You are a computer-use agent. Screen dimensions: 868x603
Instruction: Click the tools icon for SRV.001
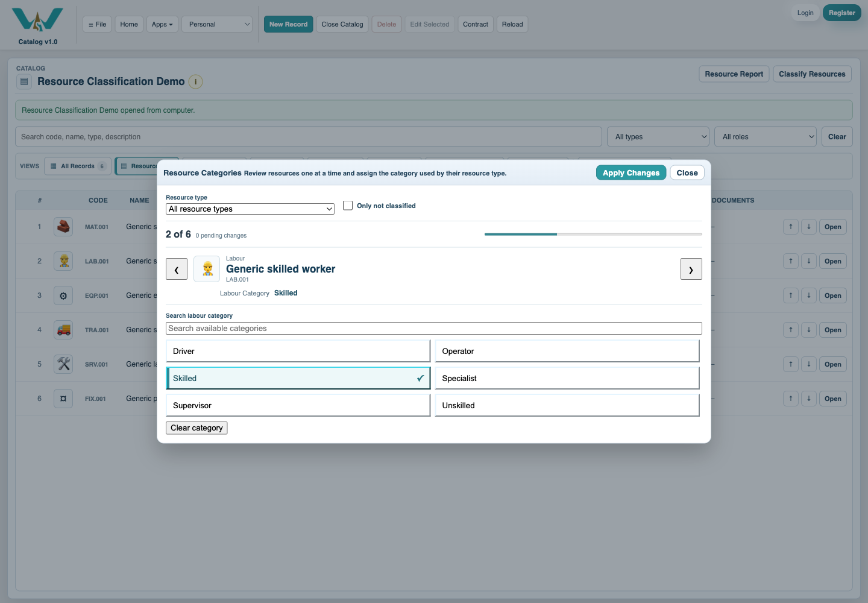pyautogui.click(x=63, y=364)
